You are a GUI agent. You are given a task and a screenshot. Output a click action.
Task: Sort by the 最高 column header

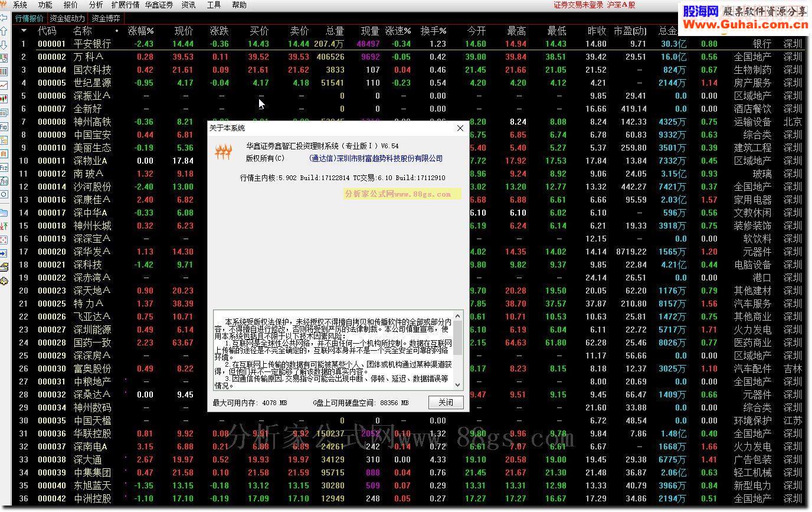(x=516, y=31)
